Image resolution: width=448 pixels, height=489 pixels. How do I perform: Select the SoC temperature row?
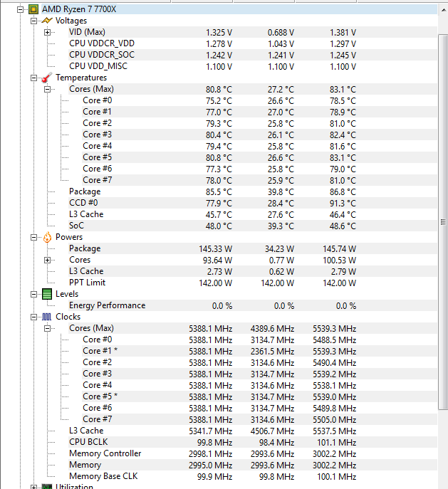pos(253,226)
